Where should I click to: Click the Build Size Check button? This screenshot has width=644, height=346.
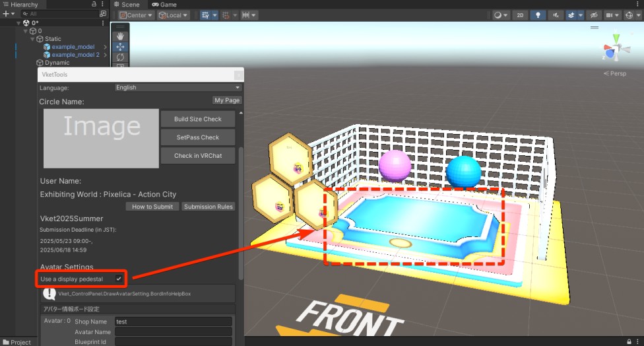tap(198, 119)
